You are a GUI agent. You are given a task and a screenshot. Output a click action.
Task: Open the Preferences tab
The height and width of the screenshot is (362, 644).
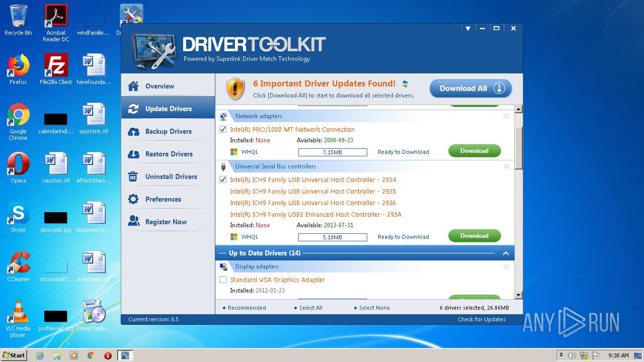coord(168,199)
